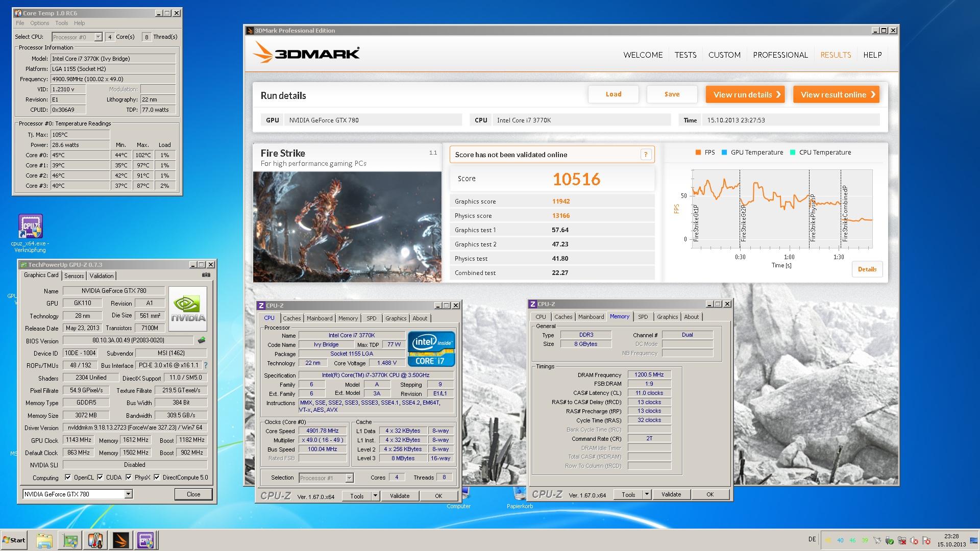Click the Load button in Run details

point(614,94)
